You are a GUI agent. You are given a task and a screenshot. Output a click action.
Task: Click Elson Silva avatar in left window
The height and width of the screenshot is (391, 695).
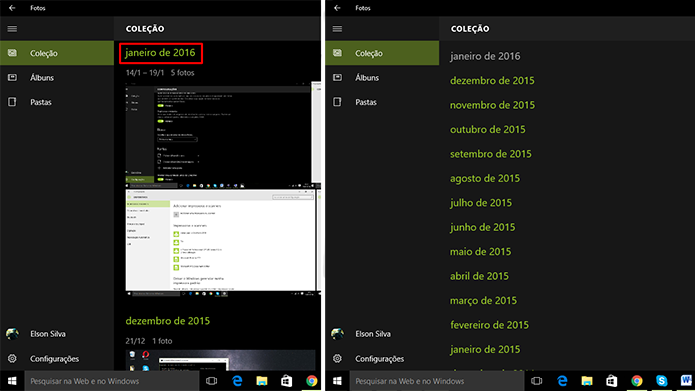[x=12, y=333]
